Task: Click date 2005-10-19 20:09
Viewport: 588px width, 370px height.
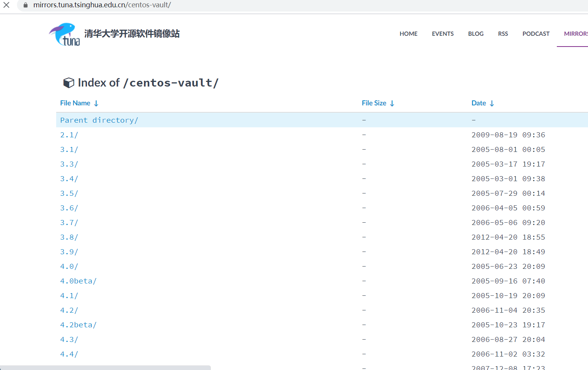Action: 508,296
